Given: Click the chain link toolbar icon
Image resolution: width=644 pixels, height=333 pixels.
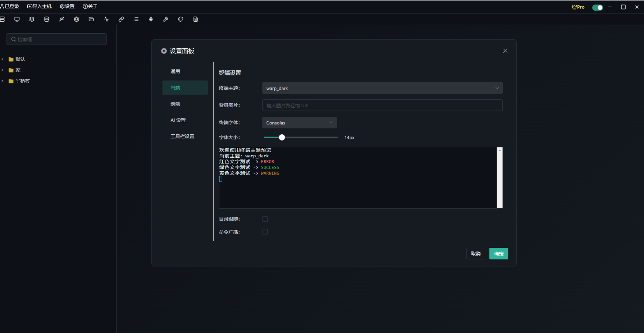Looking at the screenshot, I should click(x=121, y=19).
